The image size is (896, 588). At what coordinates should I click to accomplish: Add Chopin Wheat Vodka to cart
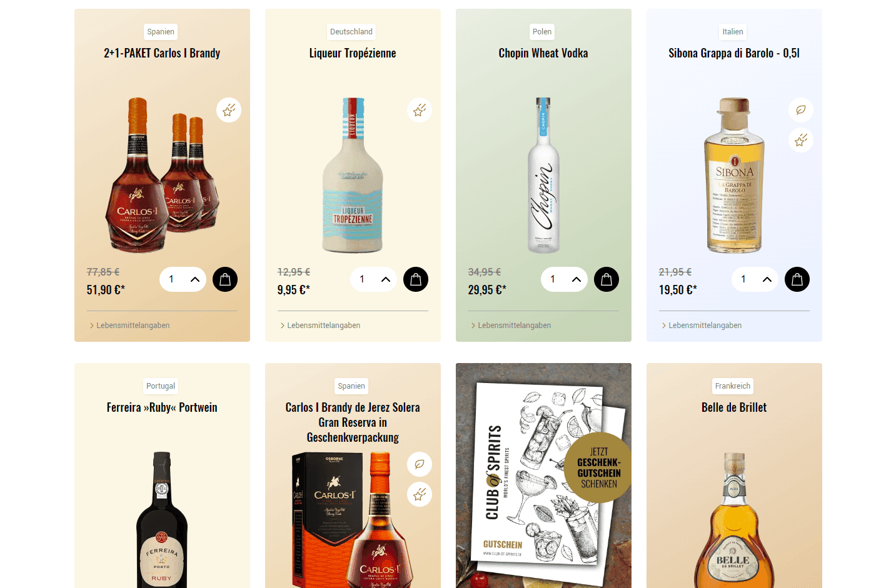click(x=607, y=279)
